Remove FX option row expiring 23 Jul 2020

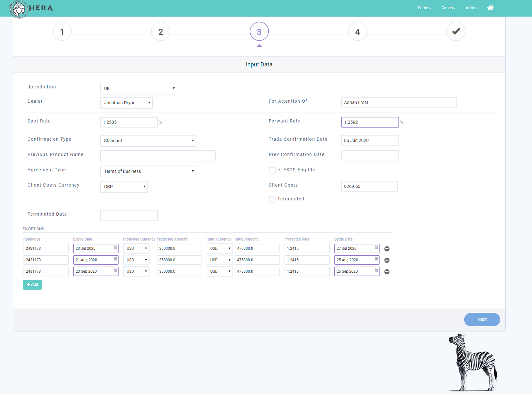[387, 249]
